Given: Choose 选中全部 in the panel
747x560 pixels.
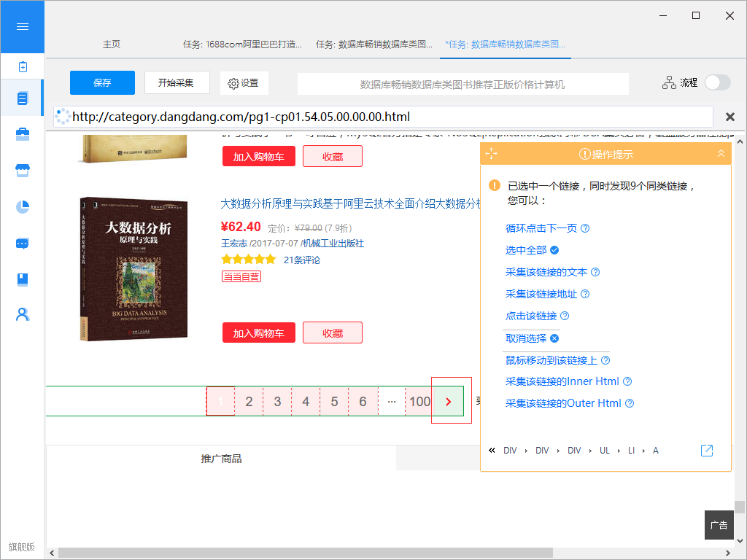Looking at the screenshot, I should point(526,250).
